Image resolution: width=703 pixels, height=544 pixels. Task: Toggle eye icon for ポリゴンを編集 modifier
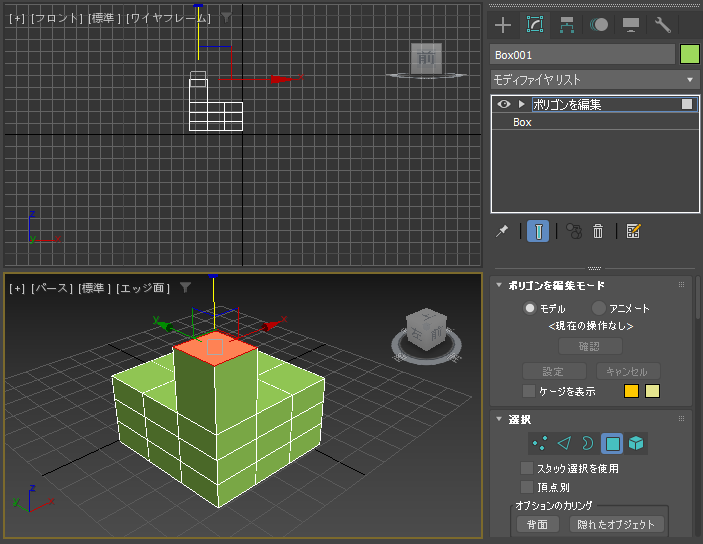click(x=504, y=104)
